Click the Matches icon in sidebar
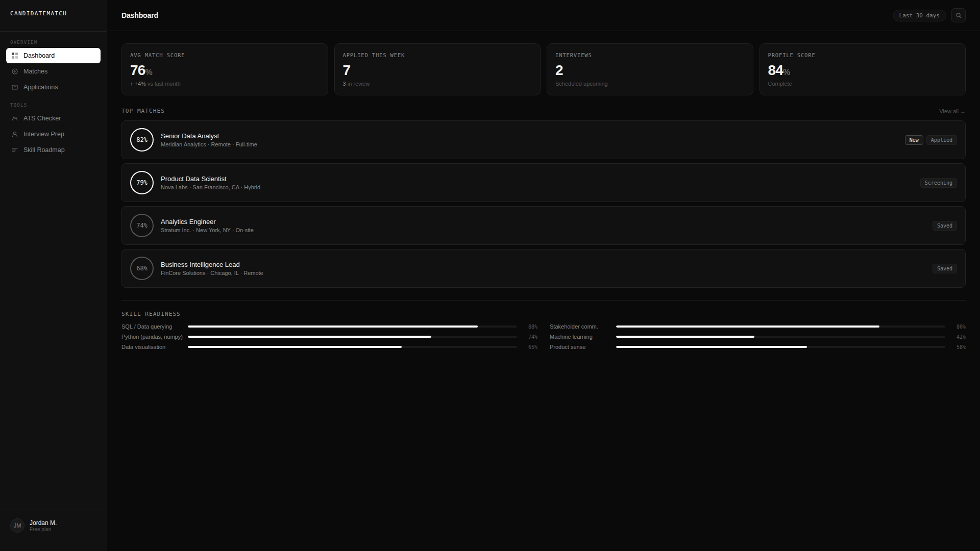The height and width of the screenshot is (551, 980). click(x=15, y=71)
